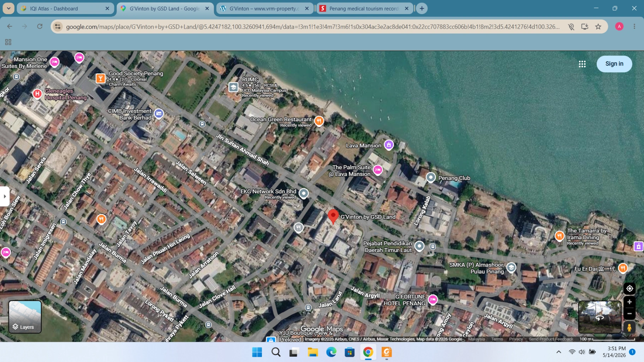Open the Chrome three-dot menu
644x362 pixels.
coord(634,26)
